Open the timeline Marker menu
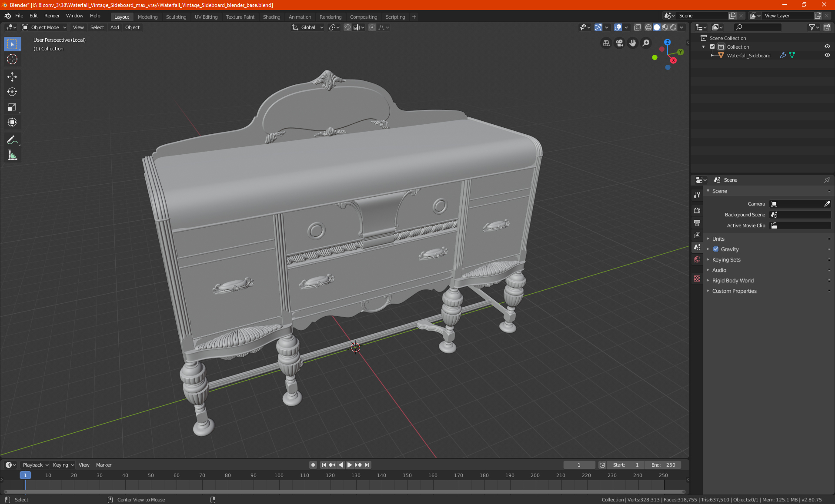 [x=104, y=465]
